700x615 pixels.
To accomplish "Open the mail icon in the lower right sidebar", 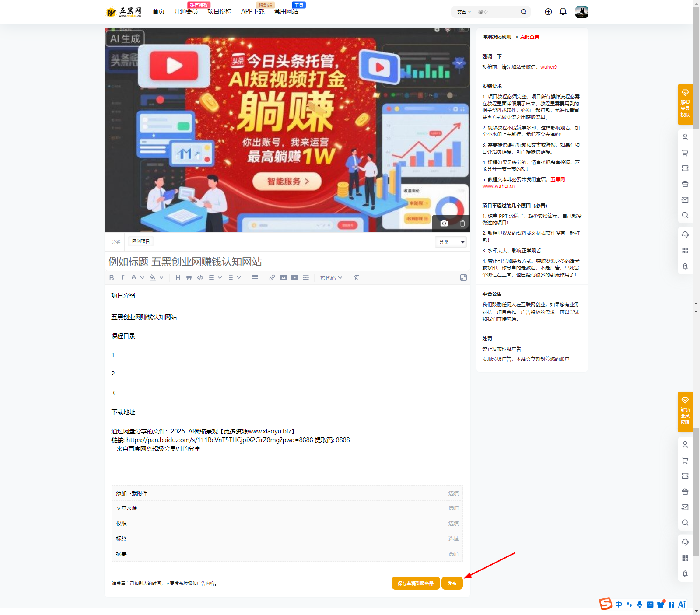I will coord(685,507).
